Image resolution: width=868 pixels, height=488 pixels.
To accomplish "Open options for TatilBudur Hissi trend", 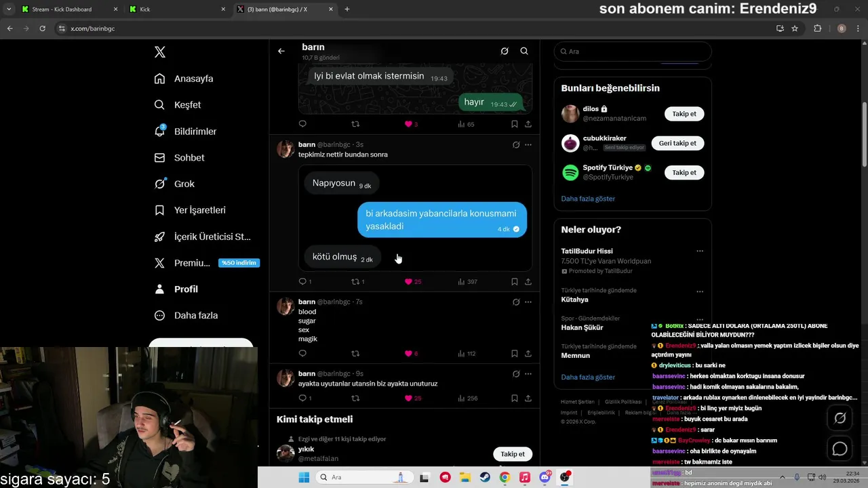I will pos(700,251).
